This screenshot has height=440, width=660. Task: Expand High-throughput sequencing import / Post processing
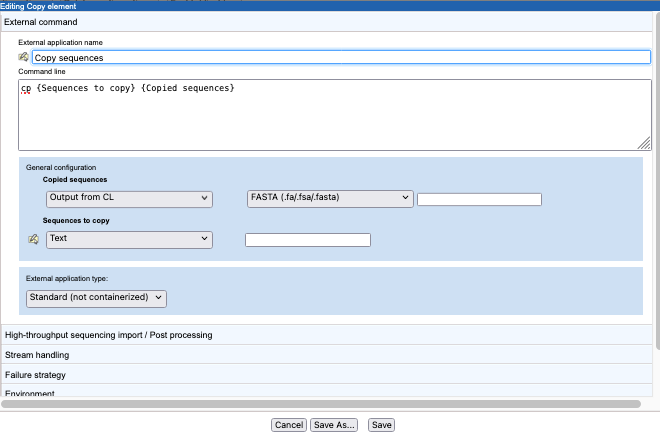click(108, 335)
